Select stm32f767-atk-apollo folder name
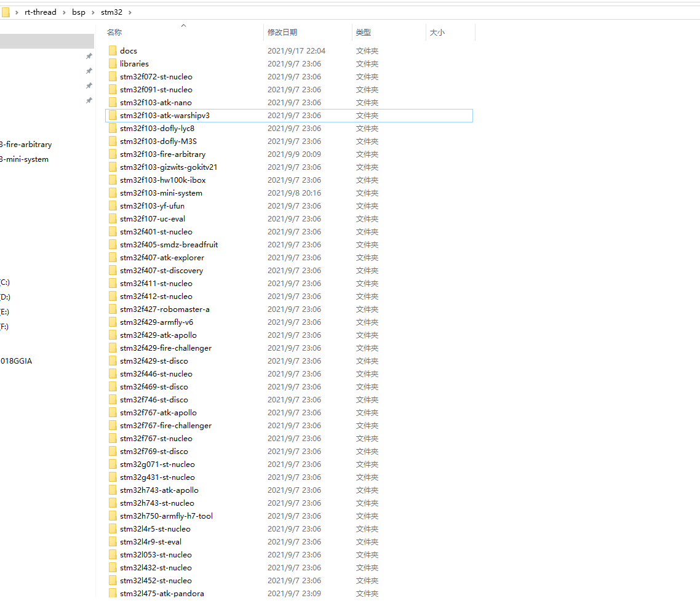Viewport: 700px width, 606px height. tap(159, 413)
